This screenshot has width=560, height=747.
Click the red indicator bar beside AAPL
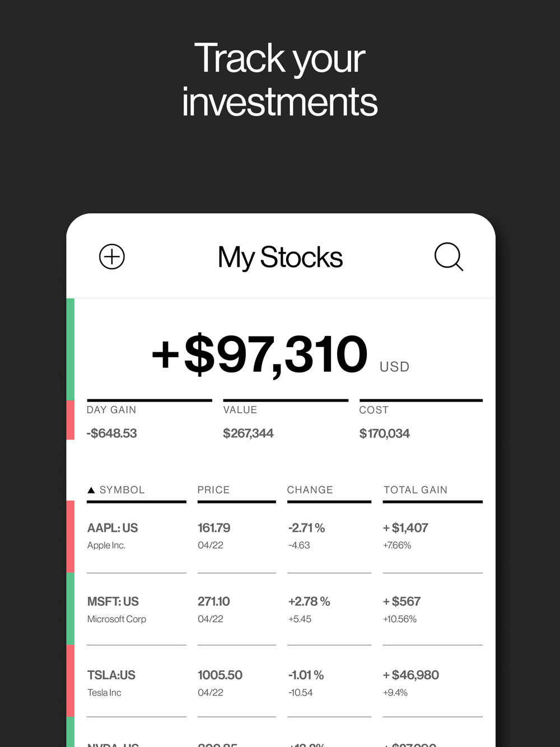pos(71,536)
